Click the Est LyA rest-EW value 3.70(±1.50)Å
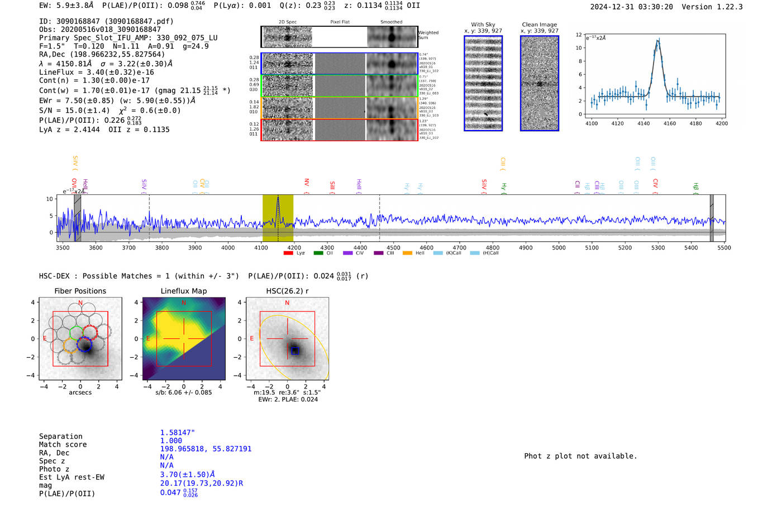Screen dimensions: 782x532 point(188,475)
